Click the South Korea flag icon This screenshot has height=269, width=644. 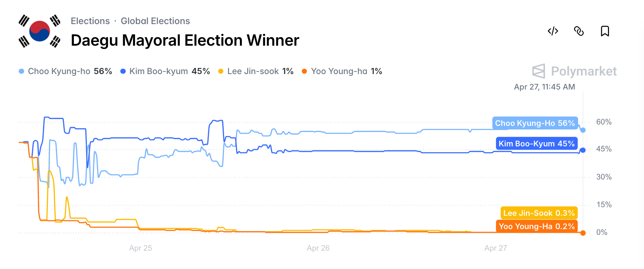point(40,31)
